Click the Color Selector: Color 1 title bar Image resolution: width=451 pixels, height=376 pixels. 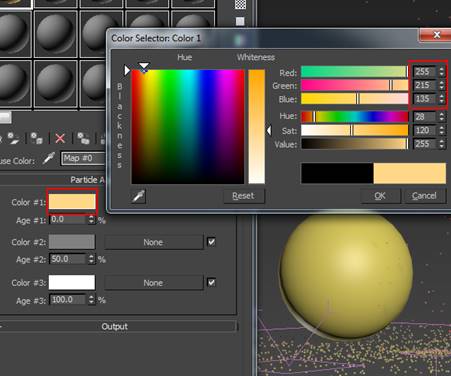[263, 38]
